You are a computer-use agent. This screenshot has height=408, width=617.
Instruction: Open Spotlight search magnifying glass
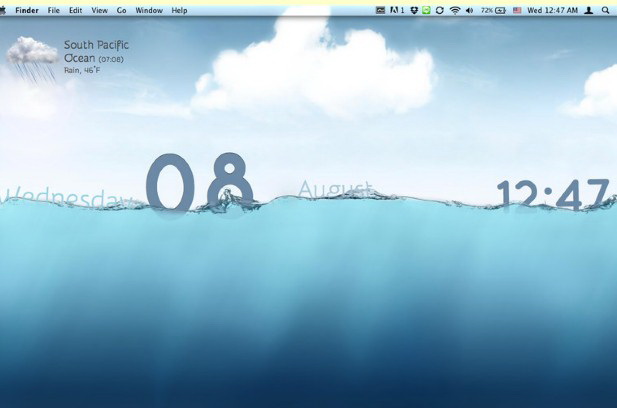pyautogui.click(x=605, y=9)
